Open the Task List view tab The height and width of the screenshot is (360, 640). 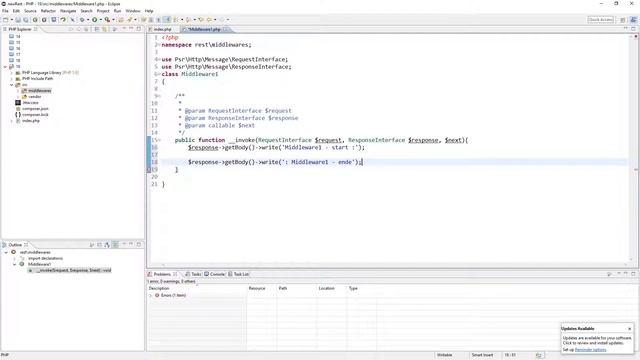(x=238, y=274)
